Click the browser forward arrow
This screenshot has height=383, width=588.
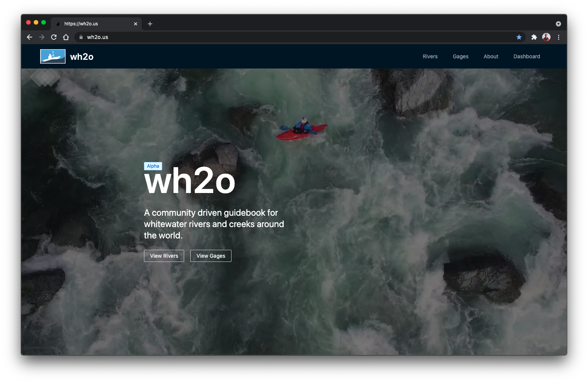[x=42, y=37]
